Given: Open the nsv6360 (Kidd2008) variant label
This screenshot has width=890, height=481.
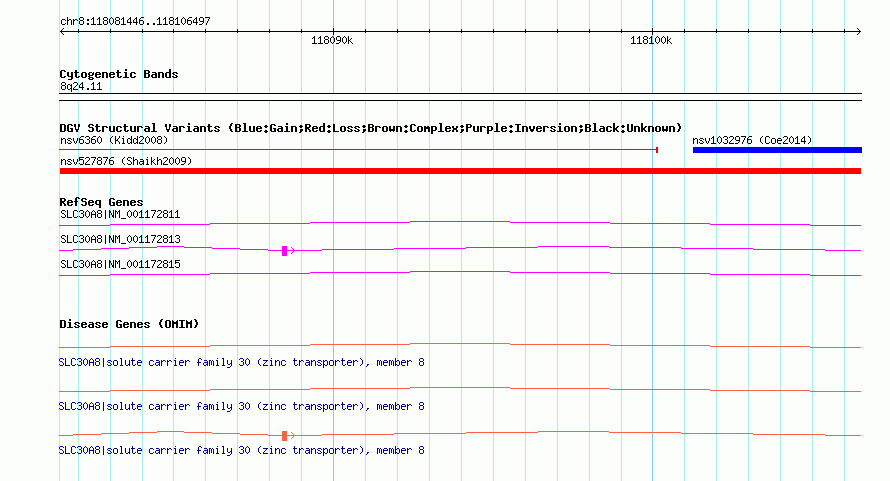Looking at the screenshot, I should 114,140.
